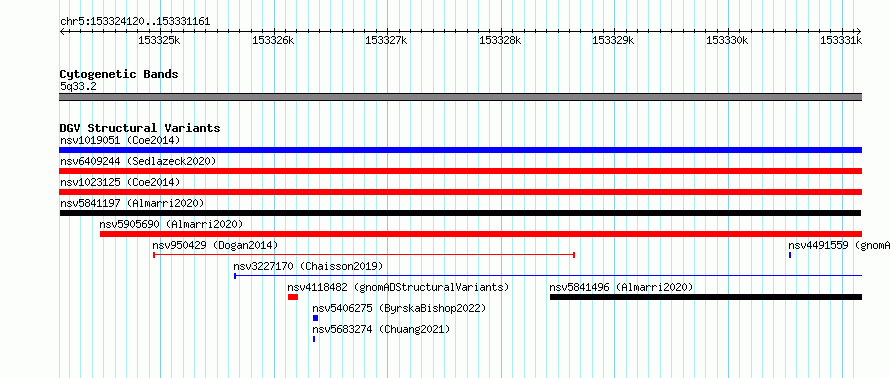Click the chr5:153324120..153331161 coordinate label
Image resolution: width=890 pixels, height=378 pixels.
(135, 22)
